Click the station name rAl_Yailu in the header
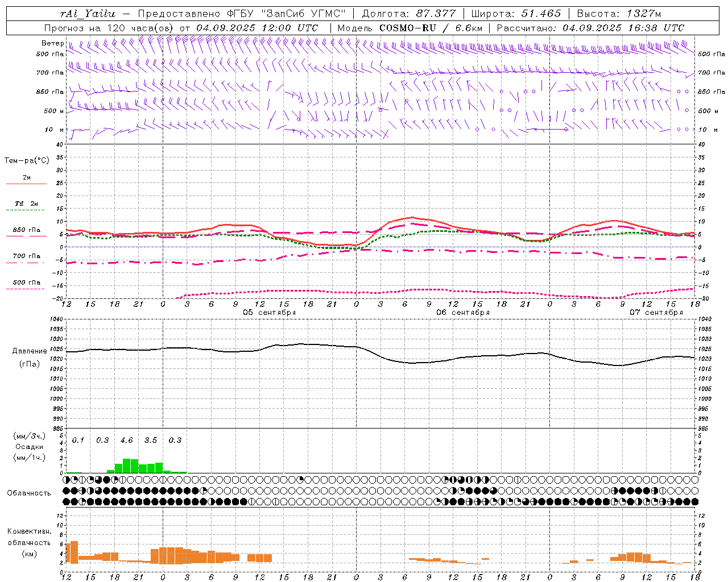728x582 pixels. coord(88,14)
